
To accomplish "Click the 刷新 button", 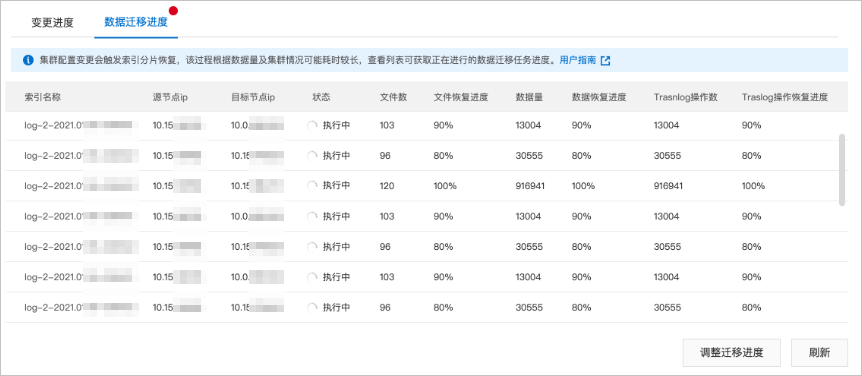I will [x=819, y=352].
